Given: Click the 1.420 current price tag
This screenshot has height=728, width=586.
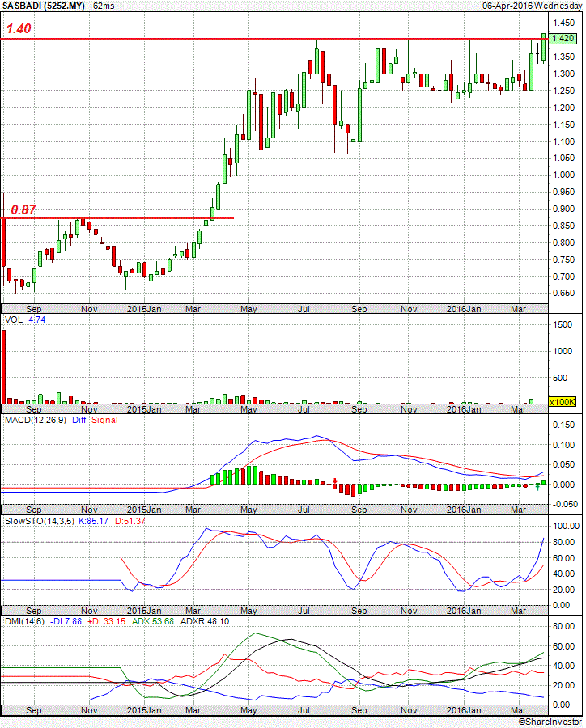Looking at the screenshot, I should [x=563, y=39].
